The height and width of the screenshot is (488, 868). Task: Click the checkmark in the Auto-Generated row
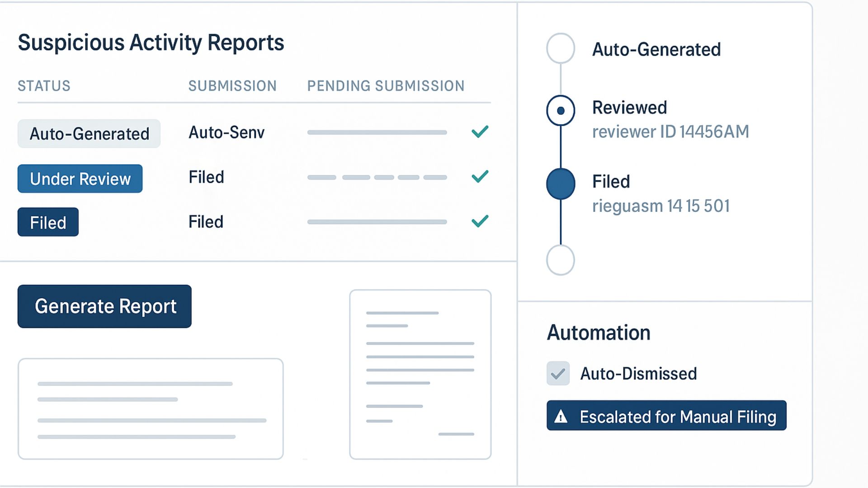click(480, 132)
